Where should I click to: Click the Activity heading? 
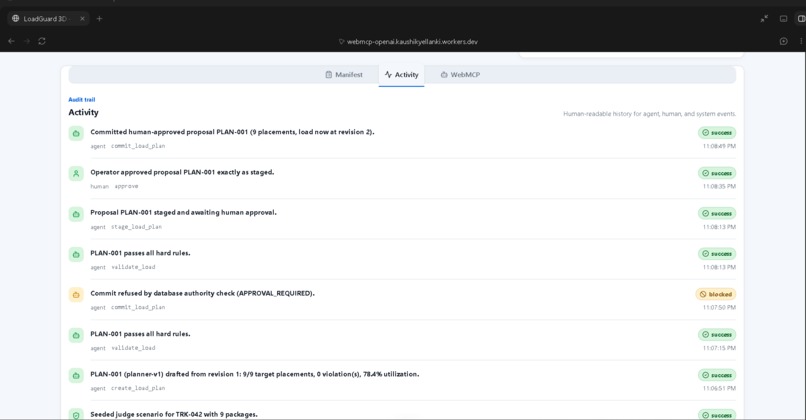(x=83, y=112)
